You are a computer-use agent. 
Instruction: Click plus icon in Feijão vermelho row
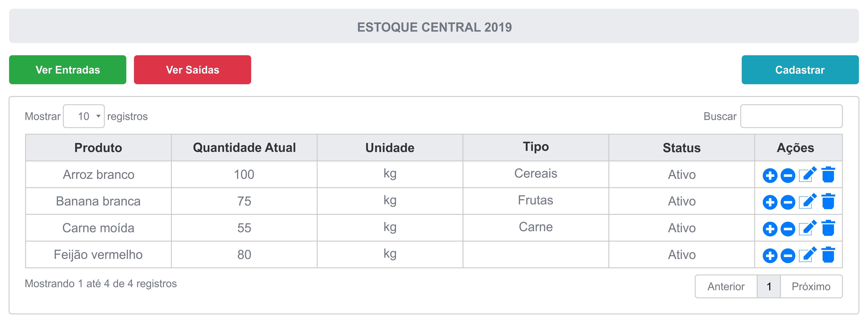point(770,256)
